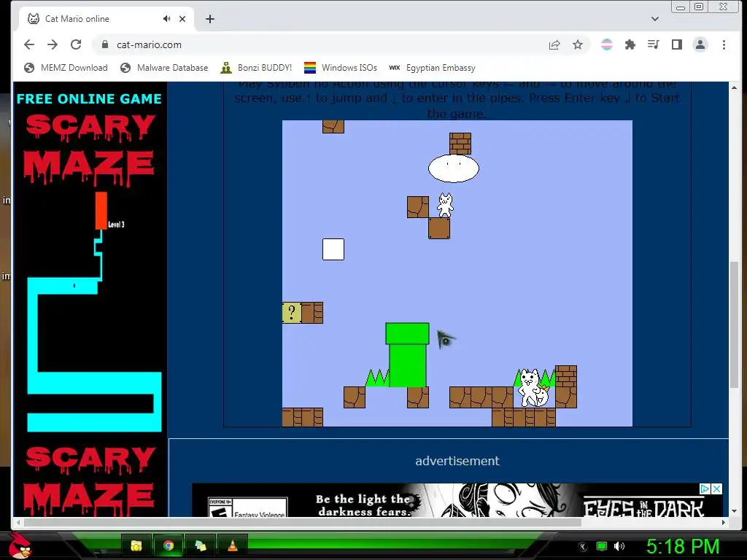747x560 pixels.
Task: Reload the Cat Mario page
Action: click(x=76, y=44)
